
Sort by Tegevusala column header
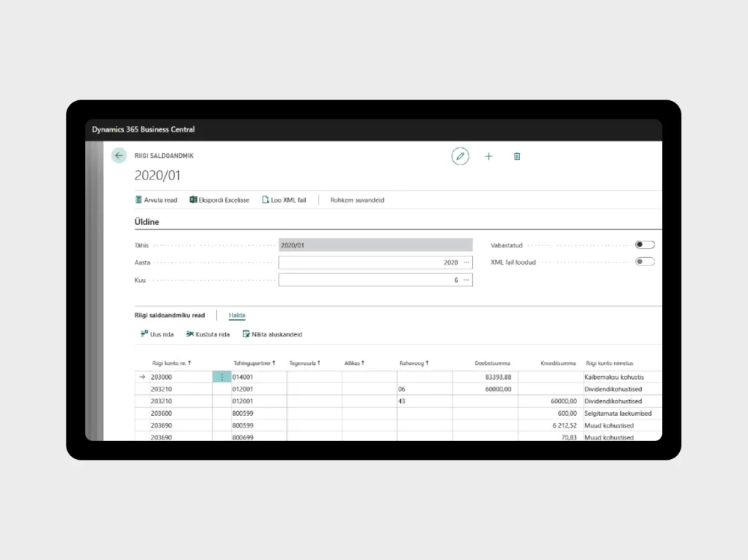click(304, 363)
